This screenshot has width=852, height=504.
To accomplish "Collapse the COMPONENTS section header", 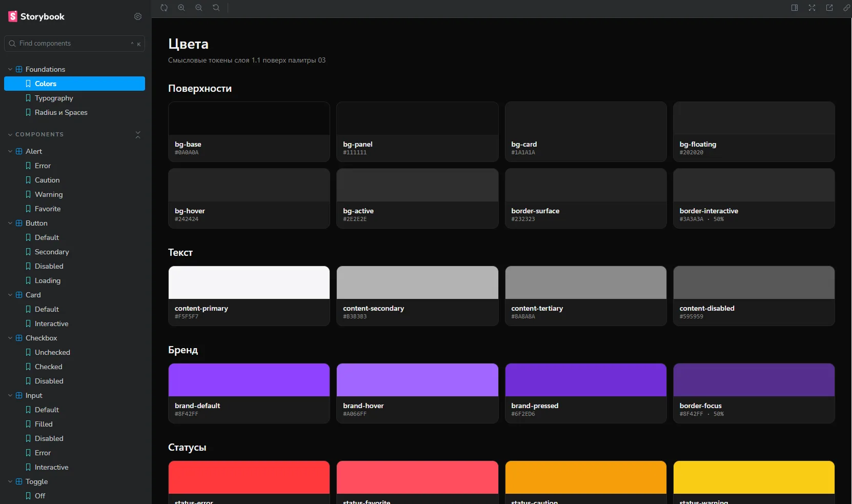I will (x=39, y=134).
